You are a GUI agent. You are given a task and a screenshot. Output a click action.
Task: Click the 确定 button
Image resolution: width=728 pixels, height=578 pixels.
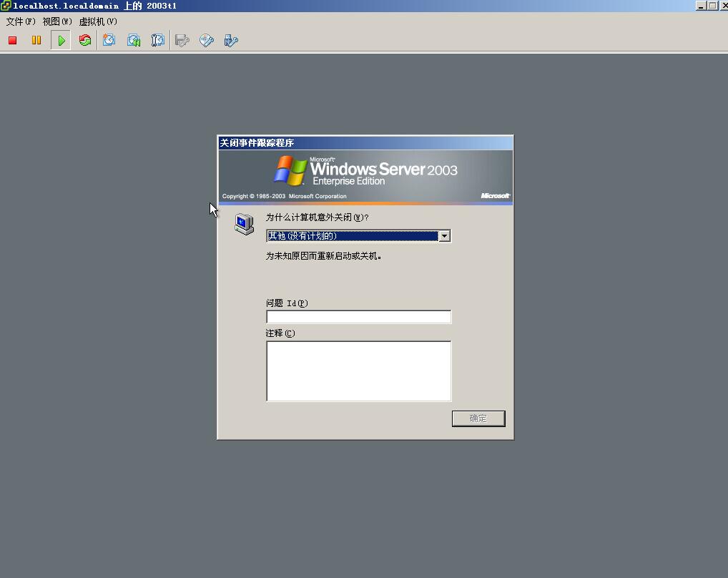[x=478, y=418]
